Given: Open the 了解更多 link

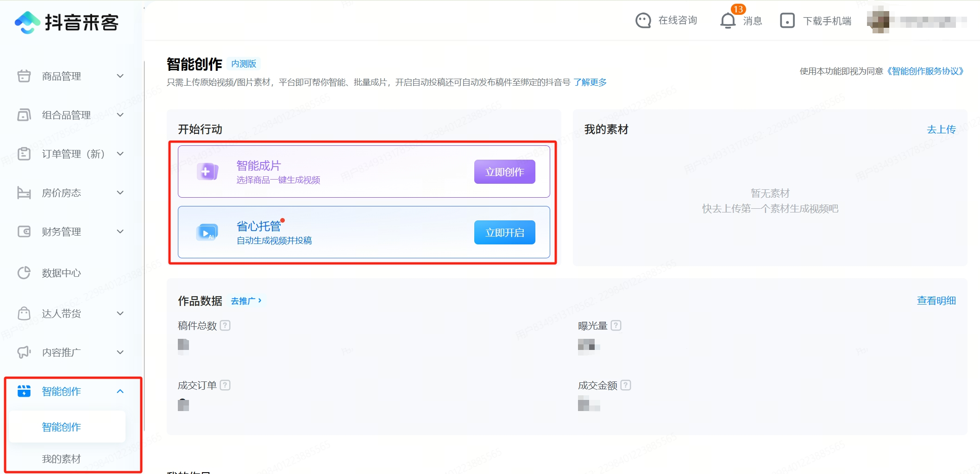Looking at the screenshot, I should click(590, 82).
